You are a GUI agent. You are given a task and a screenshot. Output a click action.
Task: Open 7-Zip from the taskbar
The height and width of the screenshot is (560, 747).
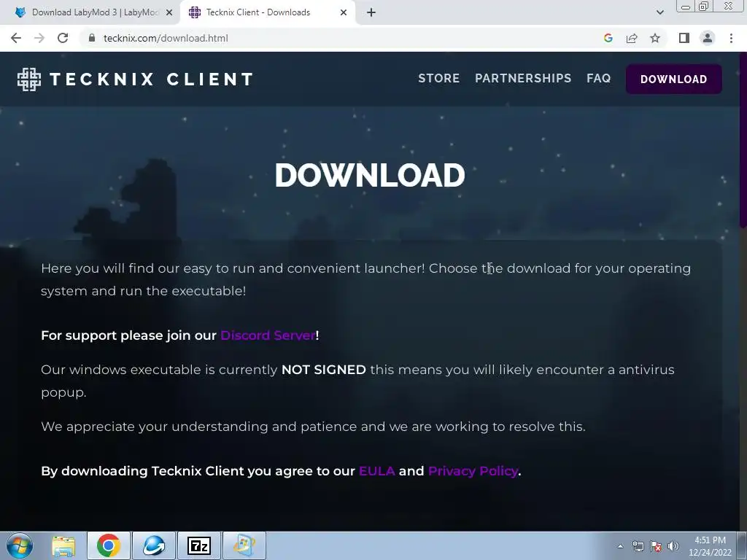pyautogui.click(x=199, y=545)
